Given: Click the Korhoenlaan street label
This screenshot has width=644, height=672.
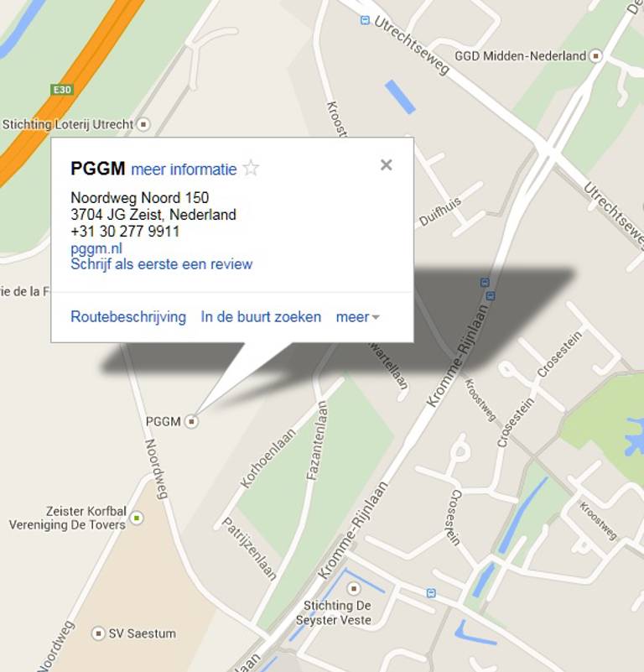Looking at the screenshot, I should pyautogui.click(x=268, y=458).
